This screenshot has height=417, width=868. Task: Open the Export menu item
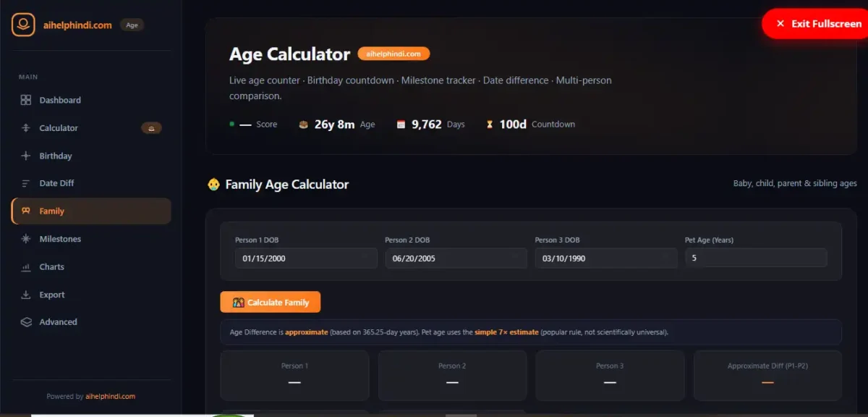(91, 295)
